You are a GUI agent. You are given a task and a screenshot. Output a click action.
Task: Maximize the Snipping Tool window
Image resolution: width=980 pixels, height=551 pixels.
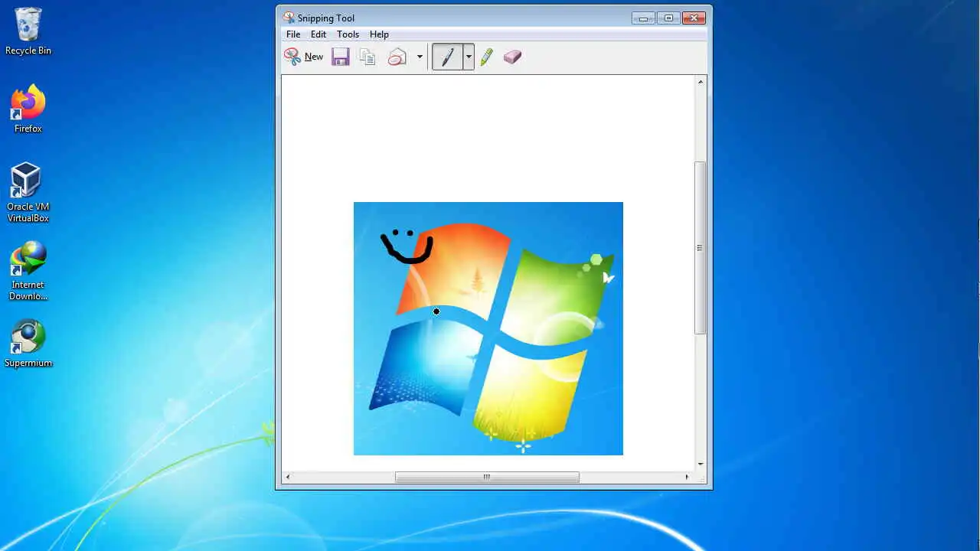(x=668, y=18)
